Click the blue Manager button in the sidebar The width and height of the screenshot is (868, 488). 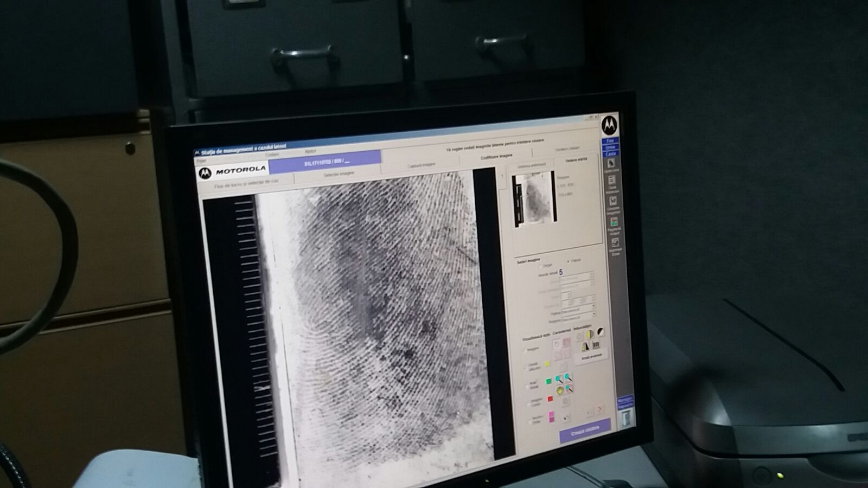point(624,399)
